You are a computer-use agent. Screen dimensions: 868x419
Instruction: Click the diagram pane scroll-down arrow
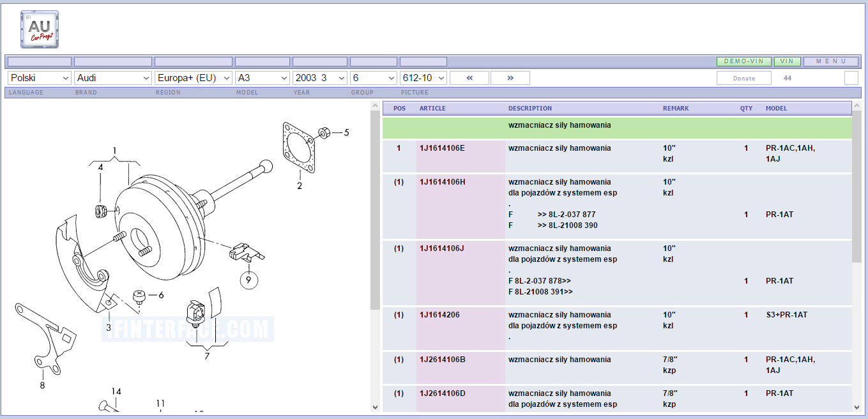[x=376, y=407]
